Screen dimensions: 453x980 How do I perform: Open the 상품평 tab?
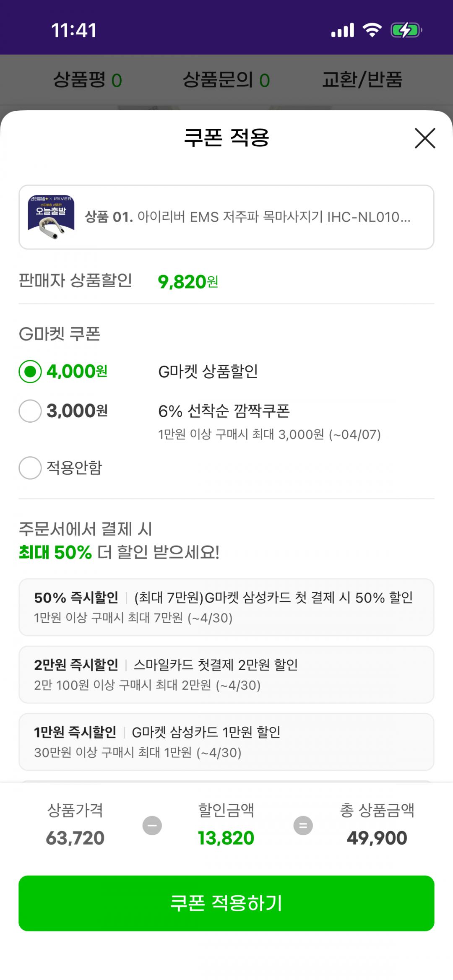[87, 80]
